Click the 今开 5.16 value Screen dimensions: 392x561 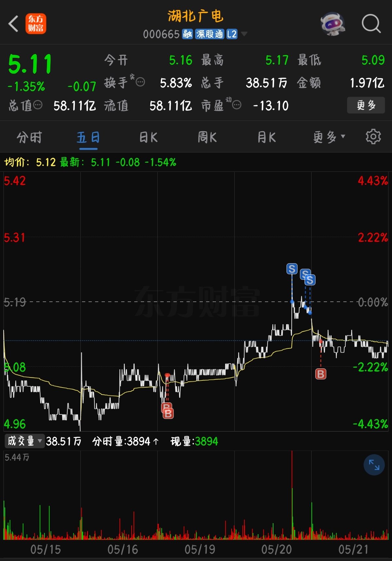pos(181,60)
